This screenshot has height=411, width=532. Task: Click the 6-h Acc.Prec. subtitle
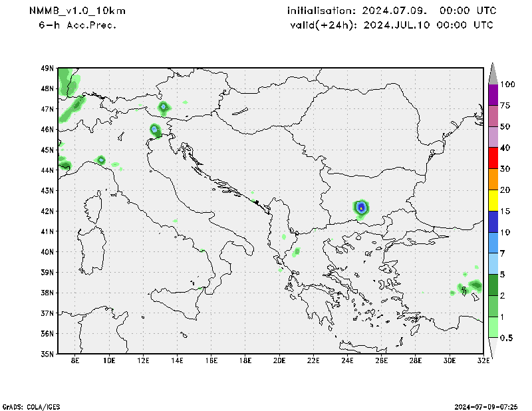[77, 25]
